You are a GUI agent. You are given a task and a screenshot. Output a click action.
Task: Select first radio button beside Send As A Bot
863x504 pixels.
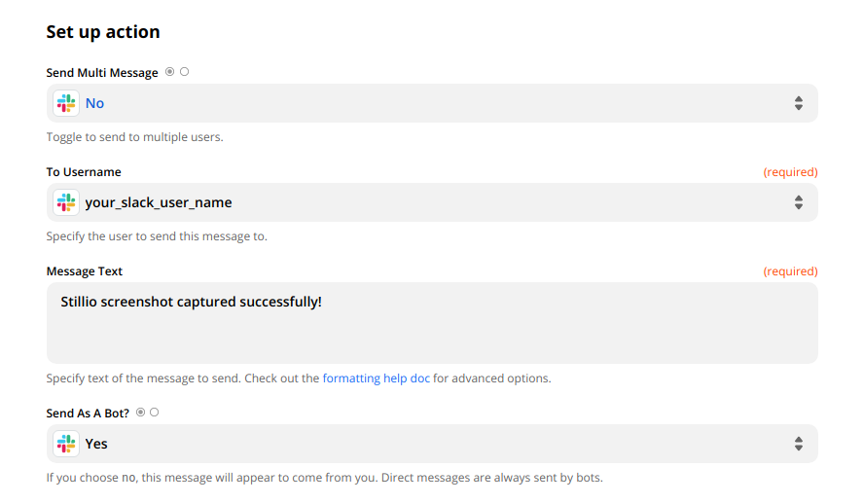[141, 413]
